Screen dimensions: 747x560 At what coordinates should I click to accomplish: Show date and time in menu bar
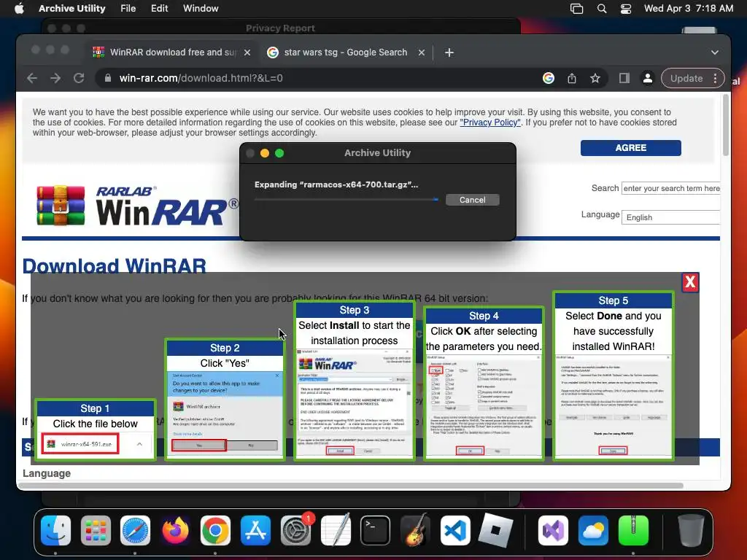[x=689, y=9]
